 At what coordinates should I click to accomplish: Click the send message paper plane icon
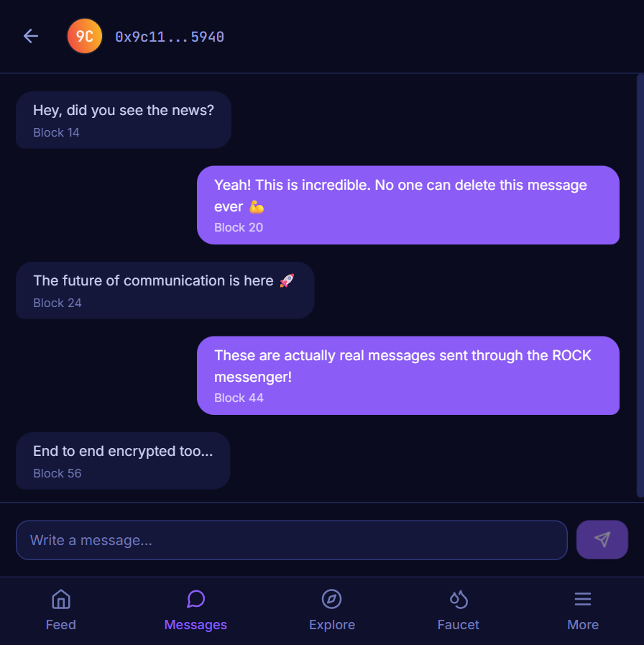tap(602, 539)
